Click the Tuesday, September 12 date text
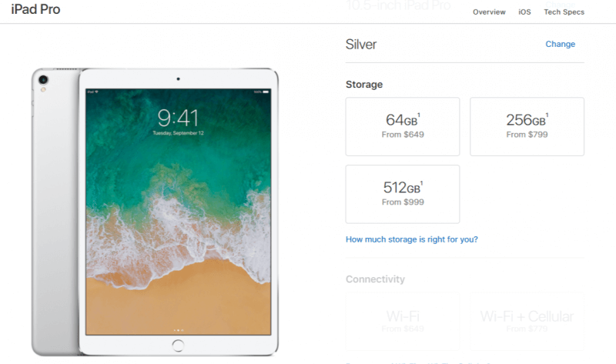 click(x=178, y=133)
